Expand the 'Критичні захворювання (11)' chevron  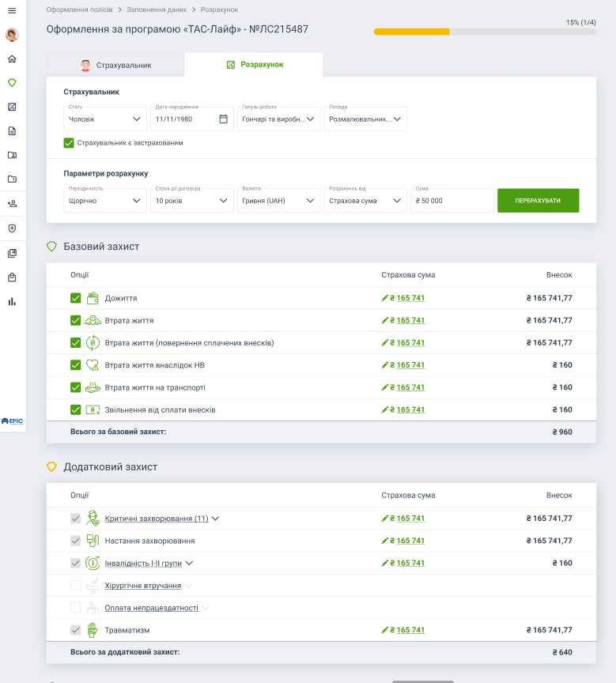(215, 519)
